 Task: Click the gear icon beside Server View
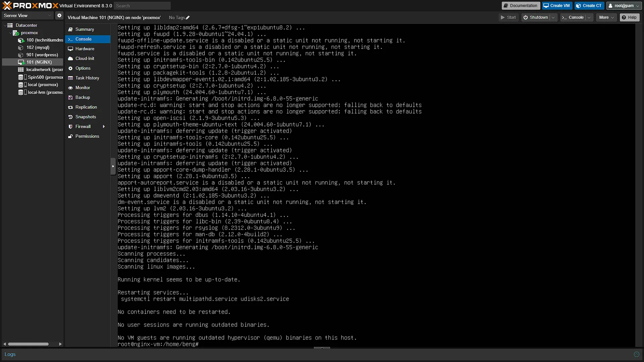59,15
